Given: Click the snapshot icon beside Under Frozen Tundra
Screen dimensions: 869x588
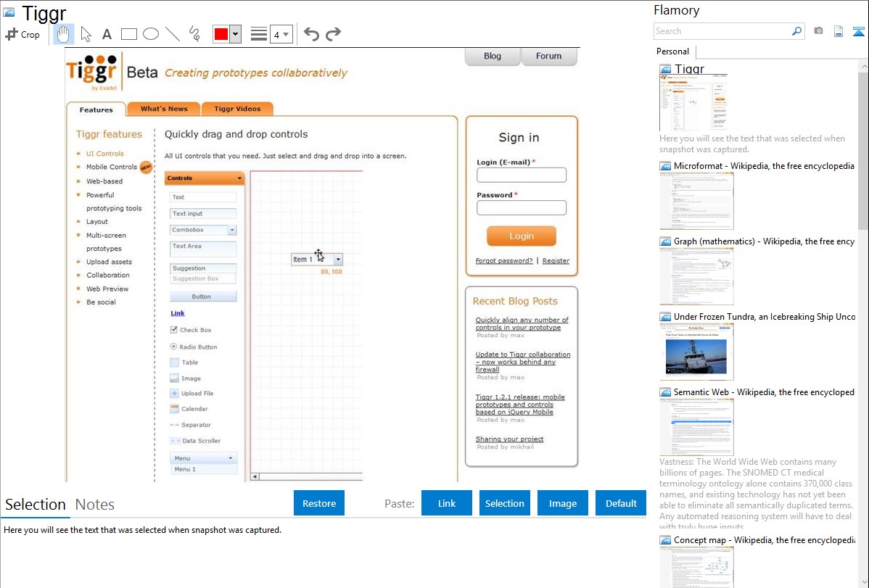Looking at the screenshot, I should (665, 316).
